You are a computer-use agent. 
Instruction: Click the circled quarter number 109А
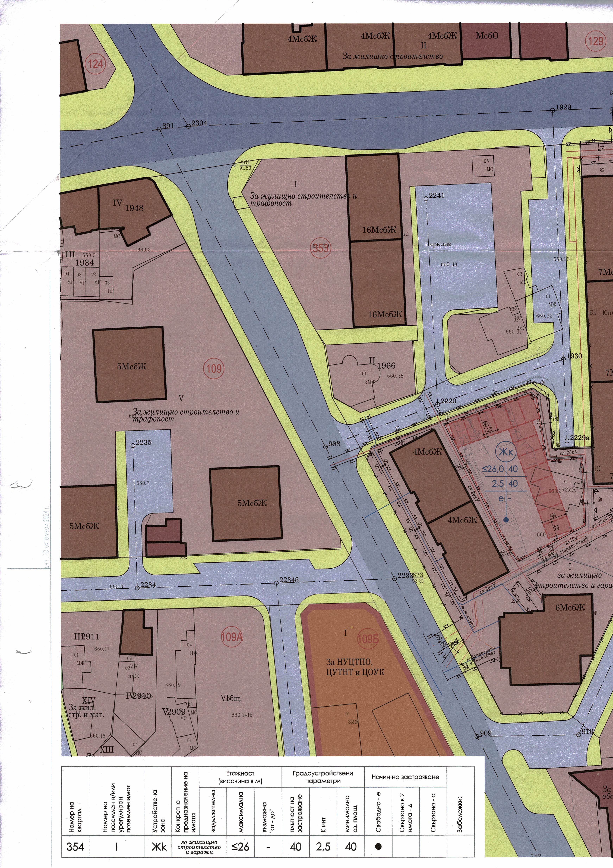coord(232,637)
